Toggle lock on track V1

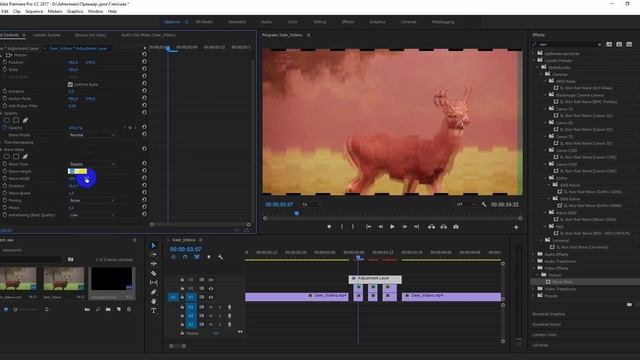(182, 297)
